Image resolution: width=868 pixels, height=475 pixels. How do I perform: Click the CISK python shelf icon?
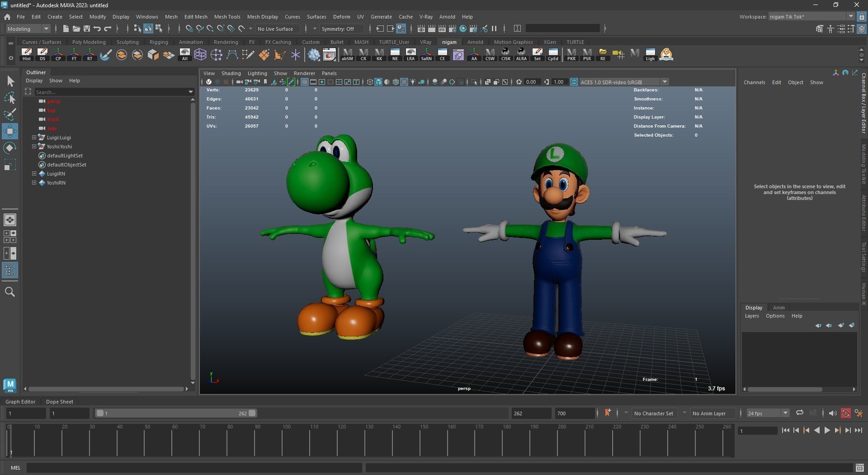505,54
